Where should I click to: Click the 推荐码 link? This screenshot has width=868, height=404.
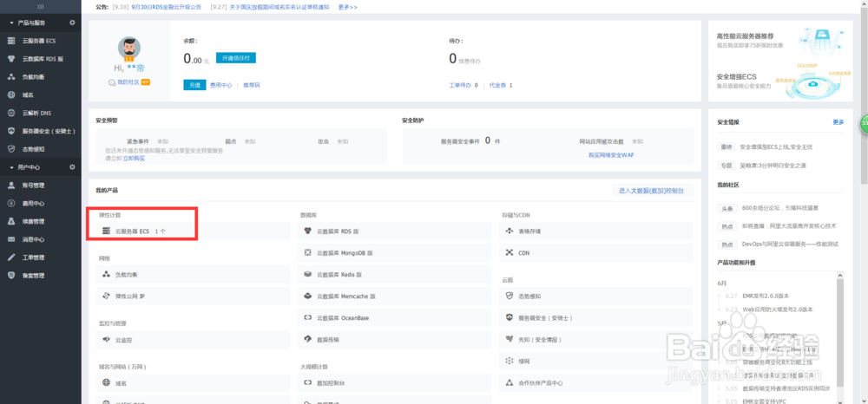[252, 86]
